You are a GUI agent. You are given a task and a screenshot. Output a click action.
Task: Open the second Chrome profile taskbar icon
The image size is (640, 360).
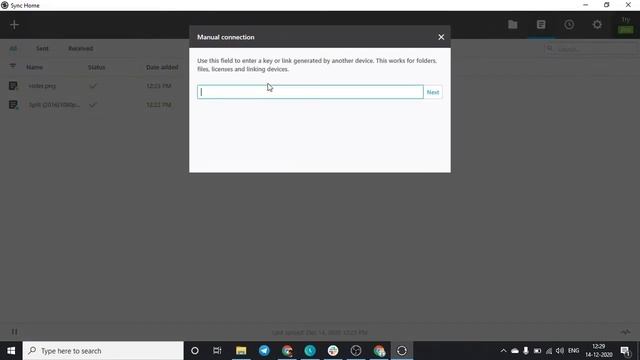point(379,351)
